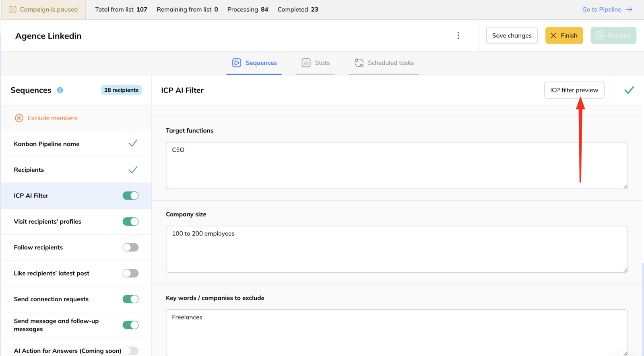Click into the Company size text area

point(397,249)
